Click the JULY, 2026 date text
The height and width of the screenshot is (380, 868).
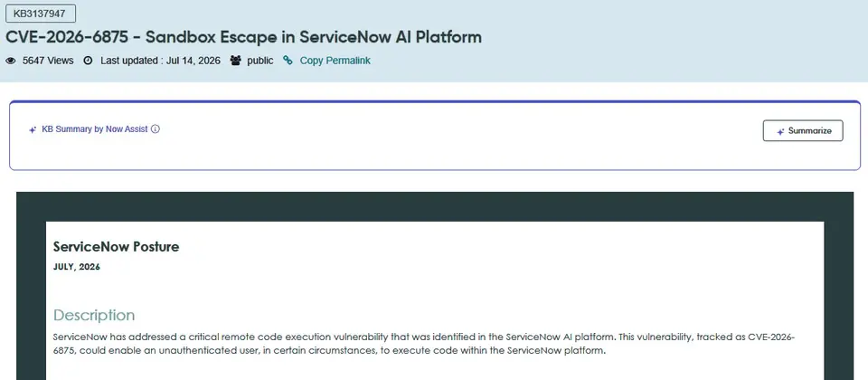pos(77,267)
